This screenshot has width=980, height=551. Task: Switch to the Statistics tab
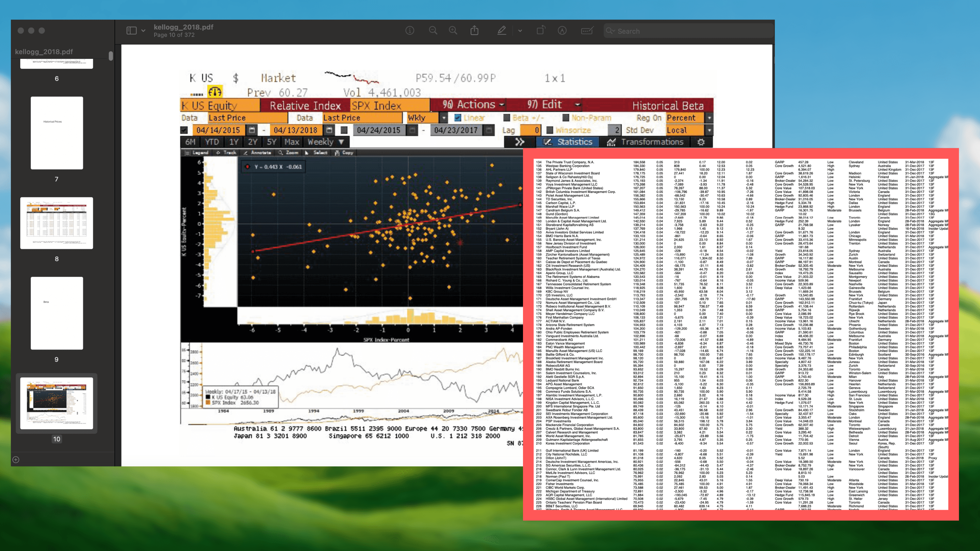pos(568,142)
